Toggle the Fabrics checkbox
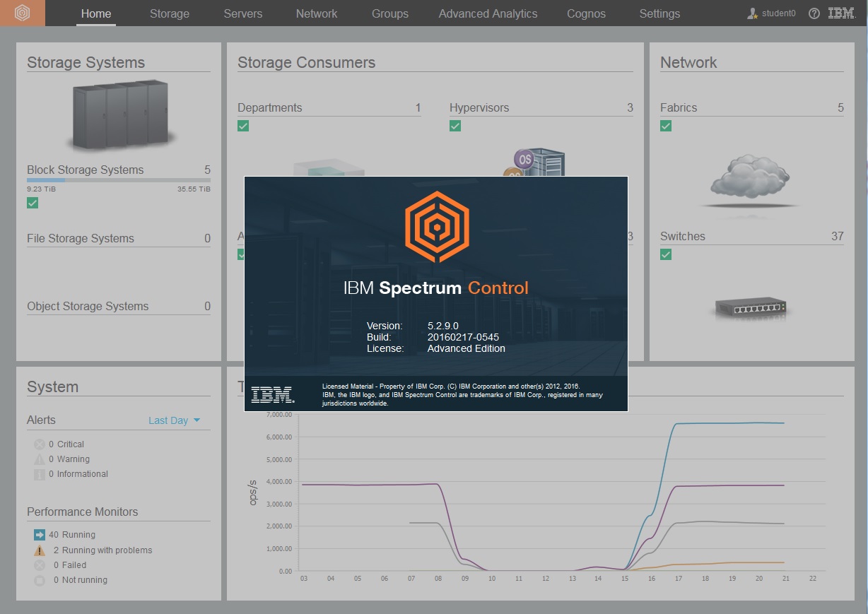The height and width of the screenshot is (614, 868). tap(665, 126)
